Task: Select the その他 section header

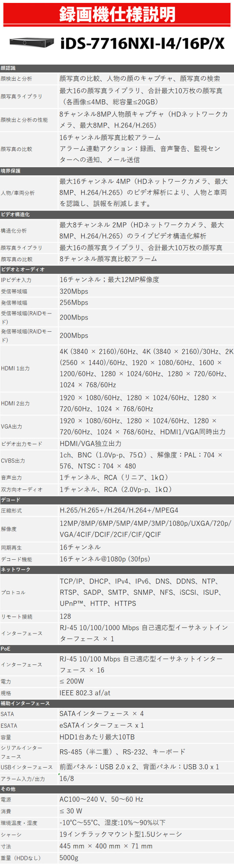Action: [8, 789]
